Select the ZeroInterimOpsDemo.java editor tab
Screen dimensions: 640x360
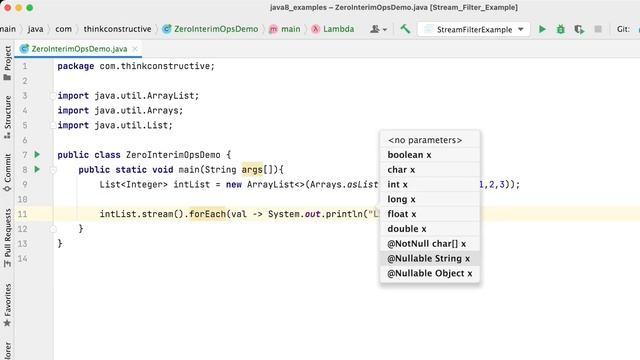point(79,49)
